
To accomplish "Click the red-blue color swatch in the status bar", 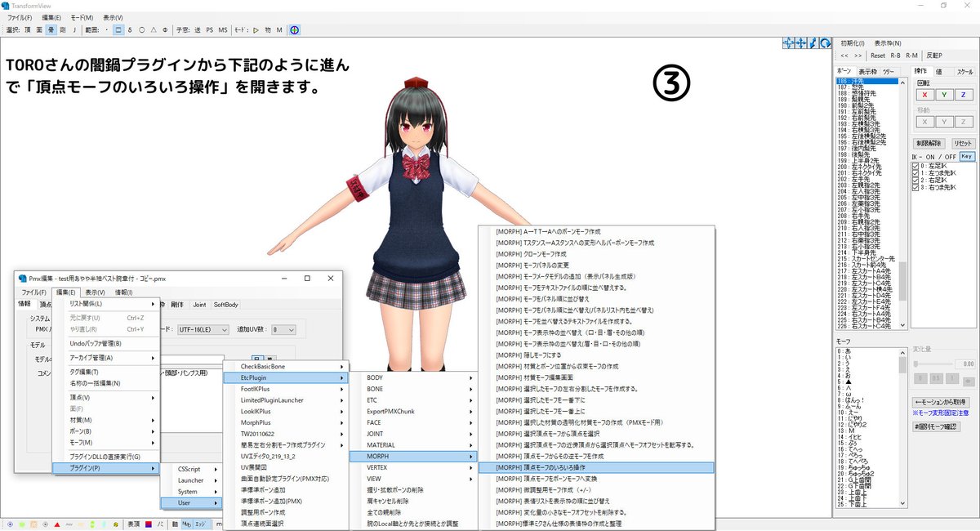I will pyautogui.click(x=148, y=523).
